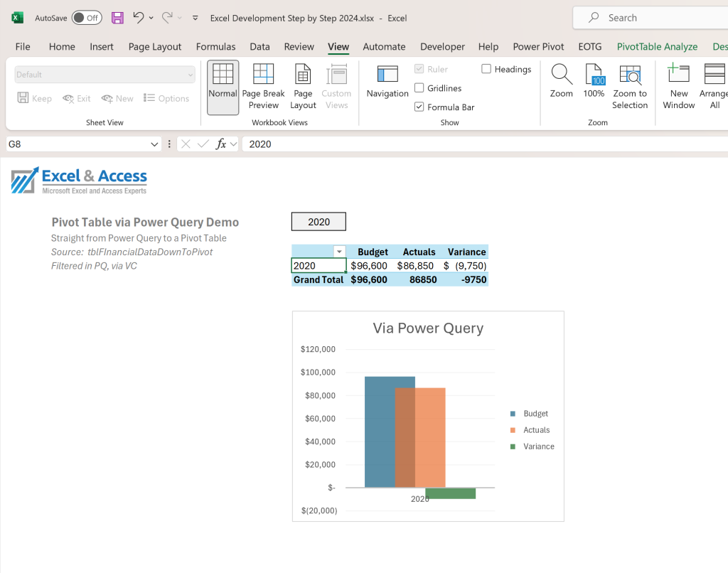
Task: Expand the fx dropdown chevron
Action: point(233,144)
